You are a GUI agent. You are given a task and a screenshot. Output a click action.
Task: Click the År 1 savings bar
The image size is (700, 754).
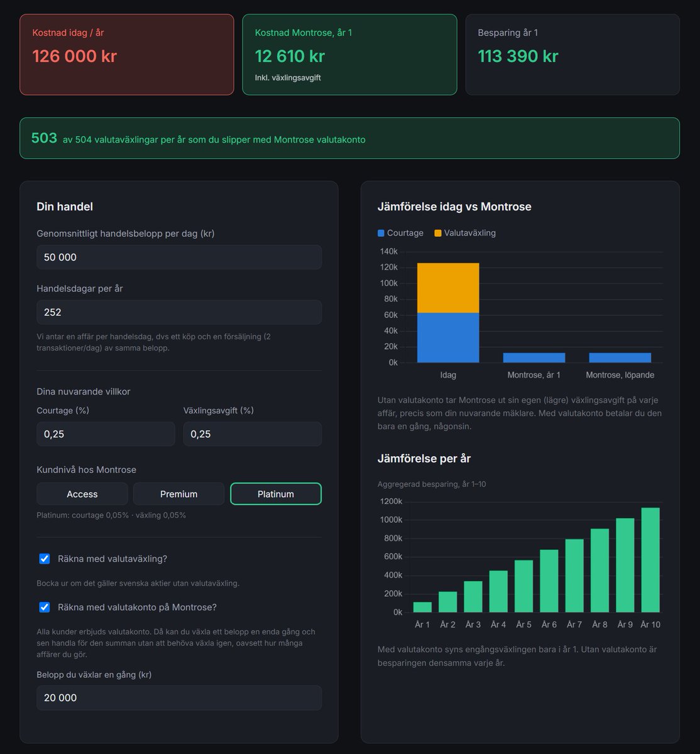[422, 607]
